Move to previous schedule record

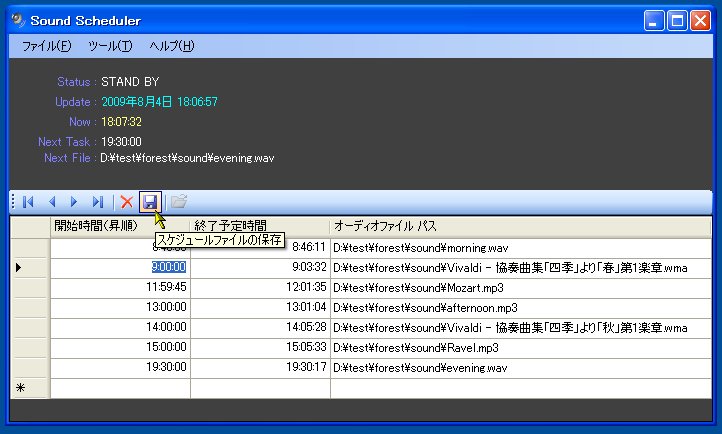coord(52,202)
